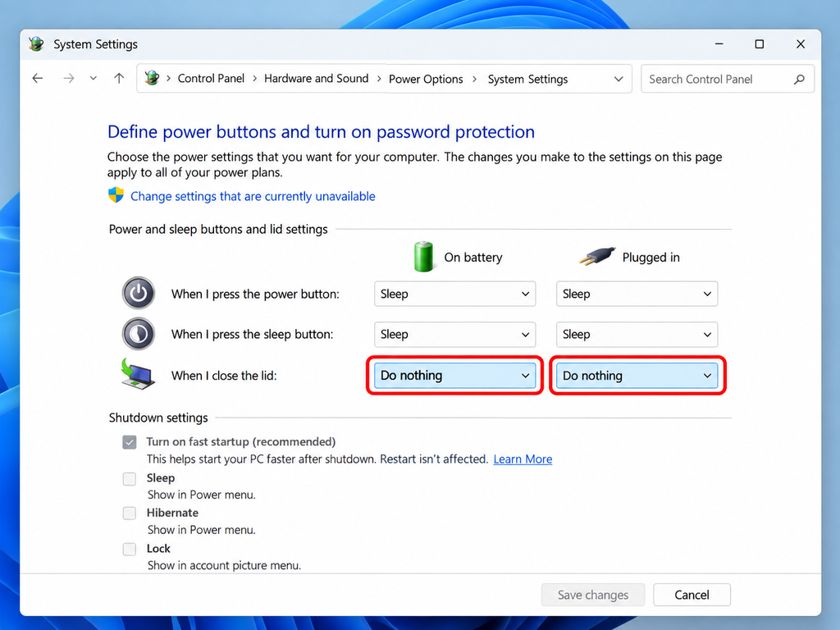The width and height of the screenshot is (840, 630).
Task: Expand chevron after Control Panel breadcrumb
Action: (x=254, y=79)
